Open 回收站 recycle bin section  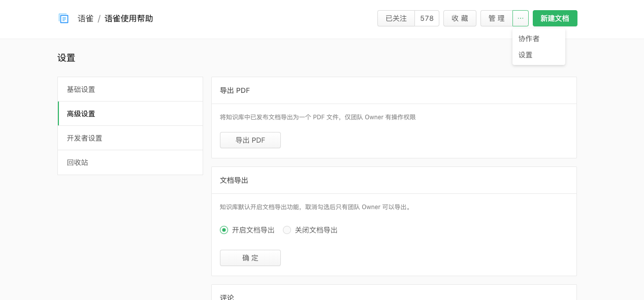(78, 162)
